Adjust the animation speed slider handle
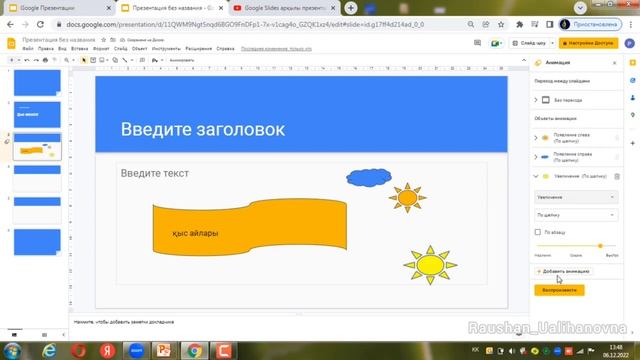The width and height of the screenshot is (640, 360). [x=600, y=246]
